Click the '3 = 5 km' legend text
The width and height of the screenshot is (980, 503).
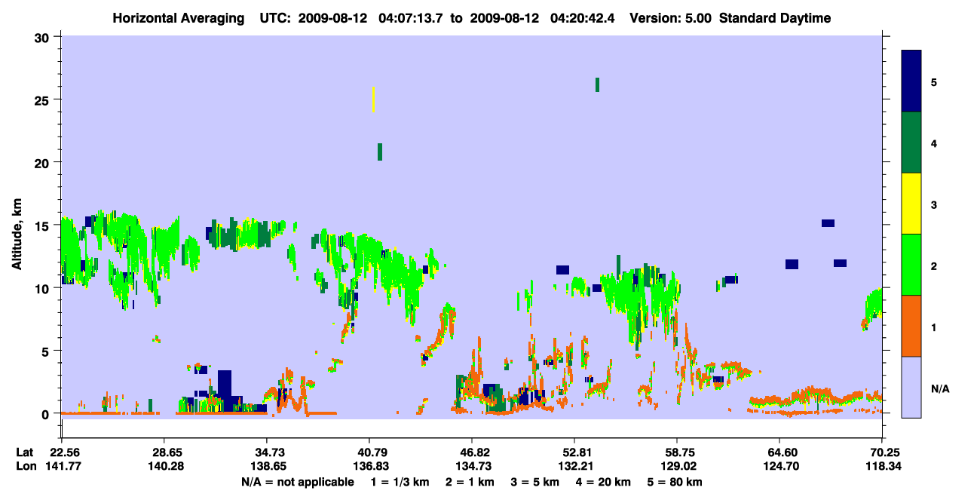(534, 482)
